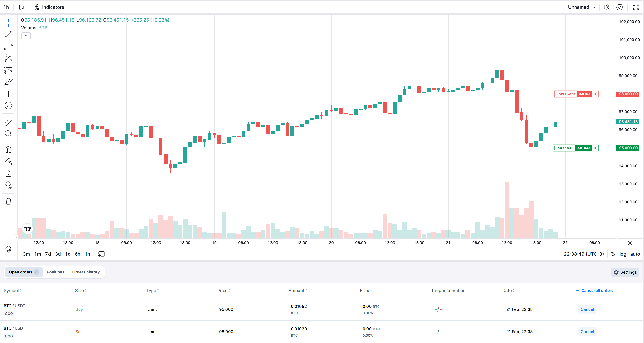Screen dimensions: 644x343
Task: Select the ruler measure tool
Action: point(8,122)
